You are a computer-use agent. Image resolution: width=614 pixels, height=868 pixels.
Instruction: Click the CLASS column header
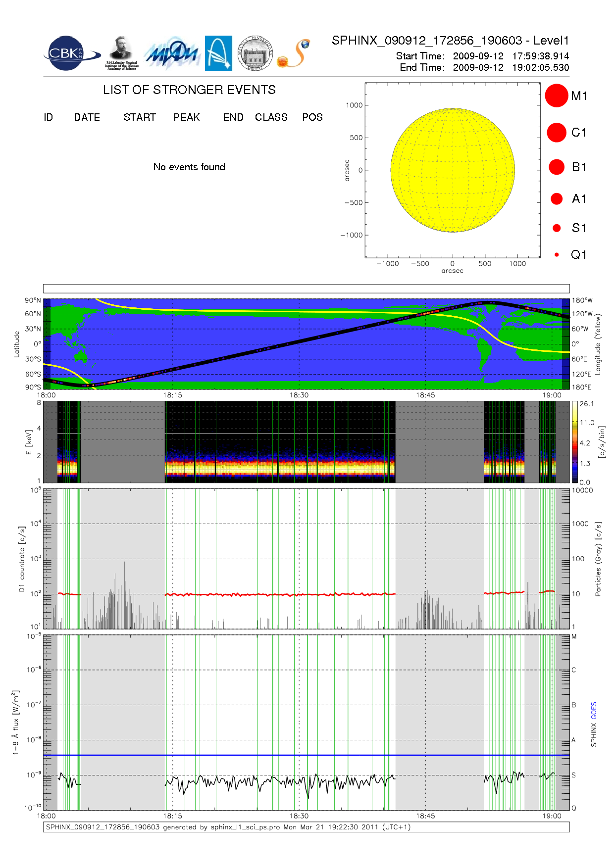pyautogui.click(x=271, y=117)
